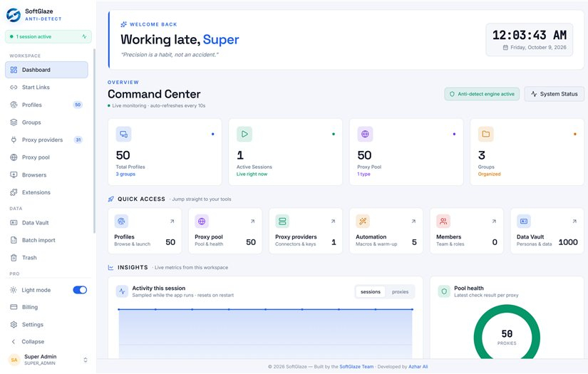Click 'Live right now' text
The height and width of the screenshot is (374, 588).
(x=252, y=175)
